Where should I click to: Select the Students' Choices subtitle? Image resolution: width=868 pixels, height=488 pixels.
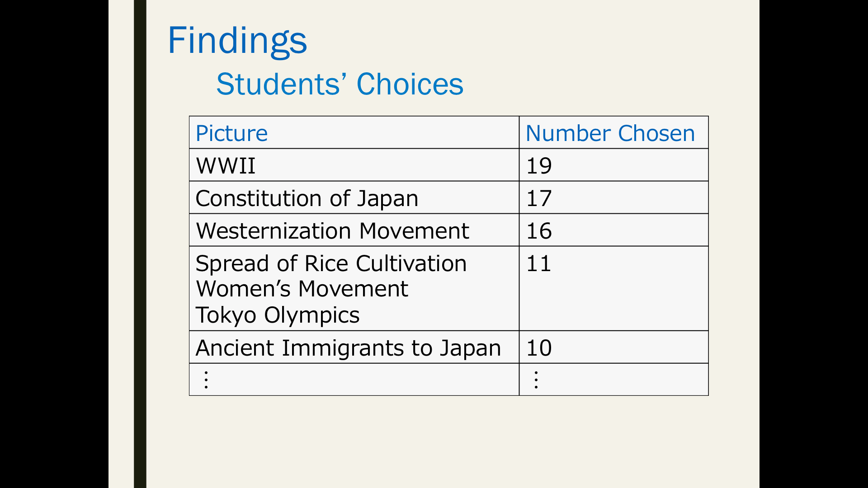(340, 84)
